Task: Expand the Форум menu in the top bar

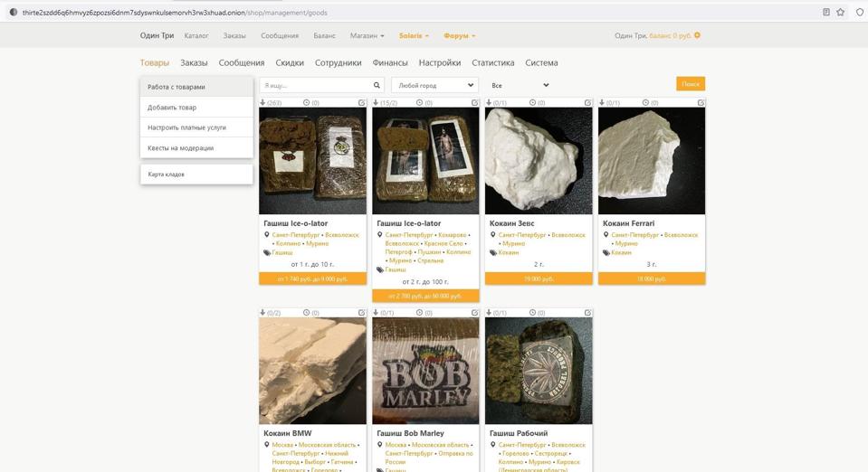Action: 460,35
